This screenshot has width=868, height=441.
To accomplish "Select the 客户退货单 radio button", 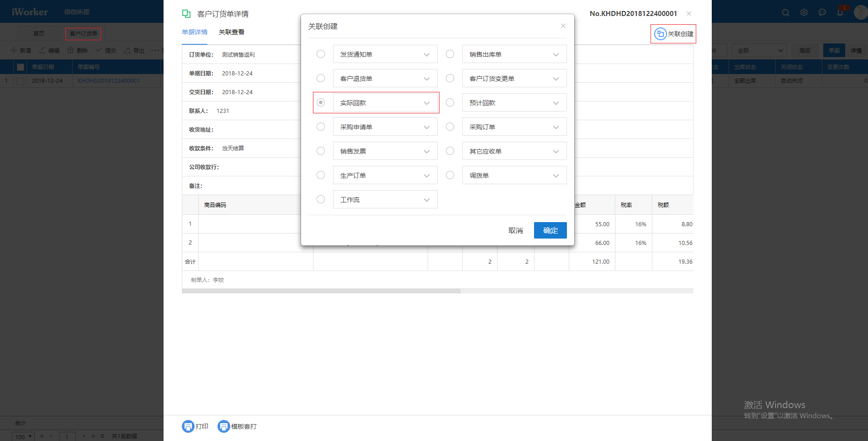I will [x=321, y=78].
